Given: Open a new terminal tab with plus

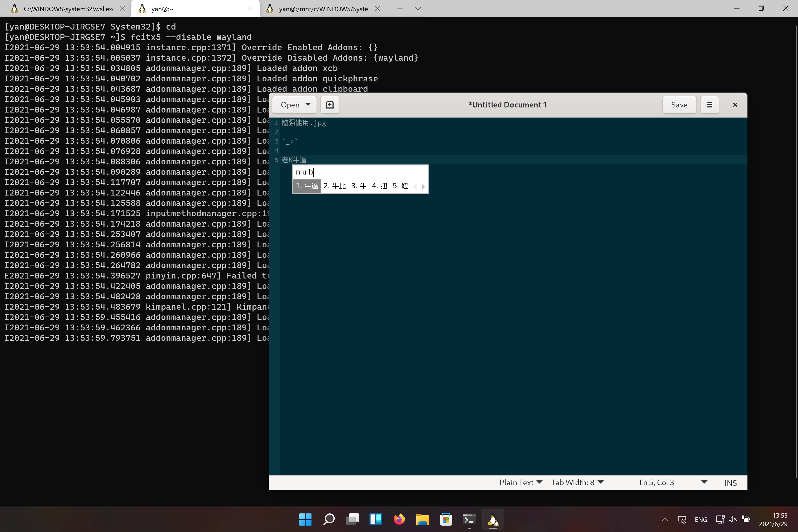Looking at the screenshot, I should click(x=400, y=9).
